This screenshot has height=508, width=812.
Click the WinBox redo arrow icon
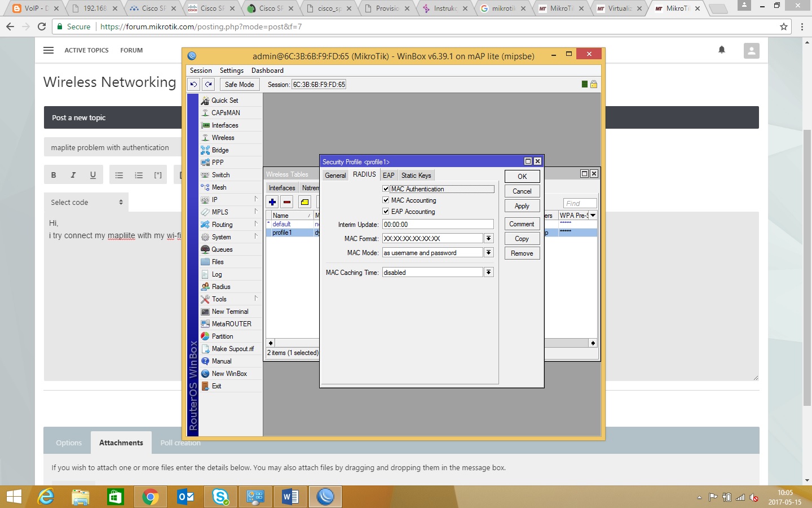[209, 84]
